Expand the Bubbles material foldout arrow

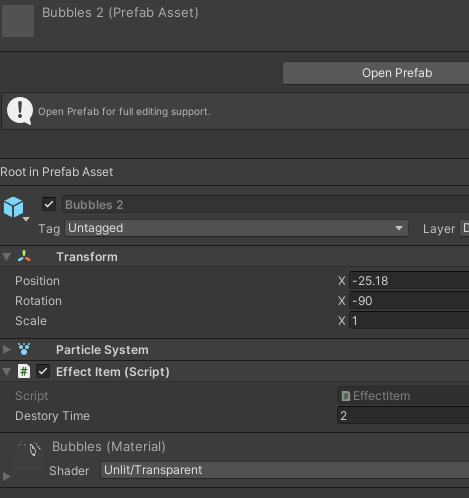point(6,476)
